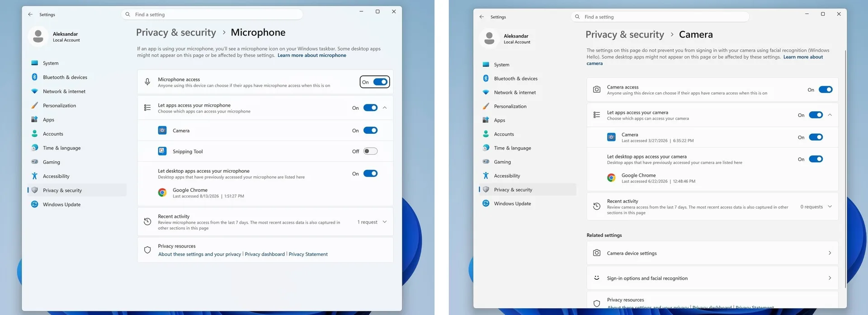Click back arrow in Microphone settings window
Screen dimensions: 868x315
(30, 14)
